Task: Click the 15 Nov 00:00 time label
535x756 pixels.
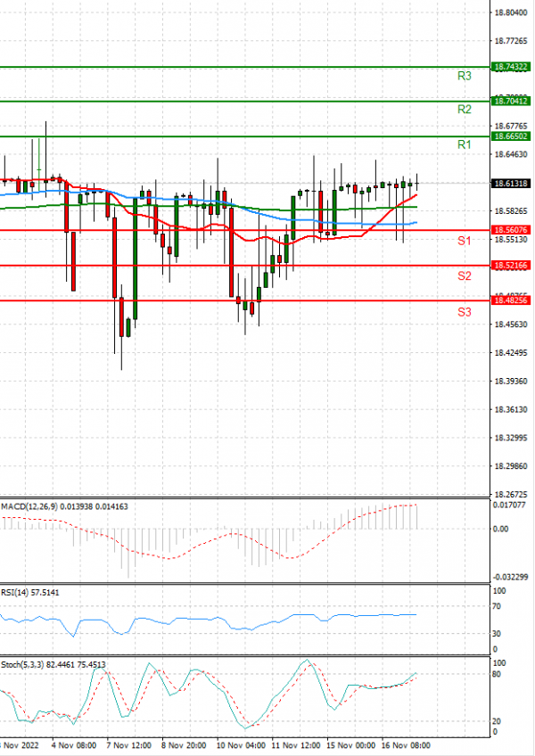Action: coord(350,745)
